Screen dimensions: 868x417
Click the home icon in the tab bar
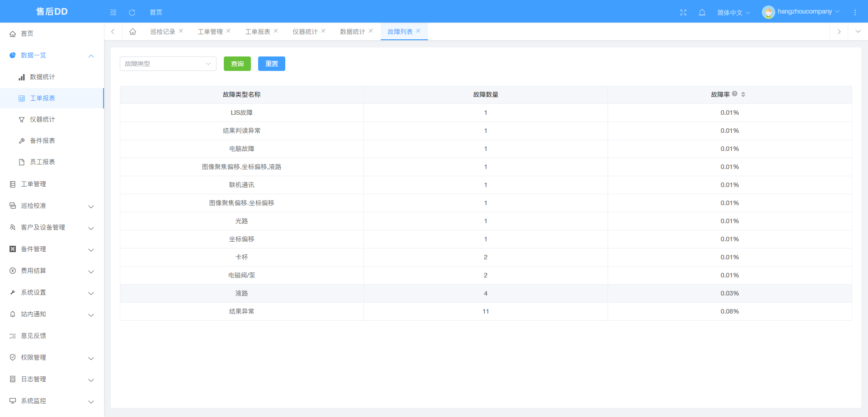click(132, 31)
